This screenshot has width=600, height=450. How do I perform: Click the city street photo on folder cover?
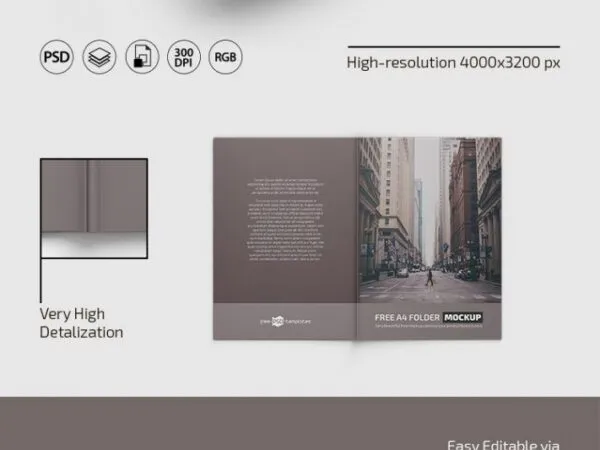pyautogui.click(x=430, y=220)
